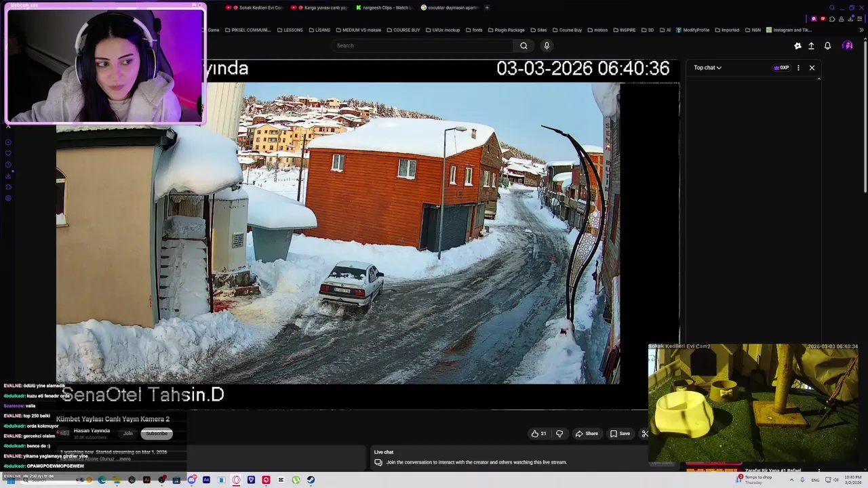The height and width of the screenshot is (488, 868).
Task: Switch to the nargeesh Clips tab
Action: [384, 7]
